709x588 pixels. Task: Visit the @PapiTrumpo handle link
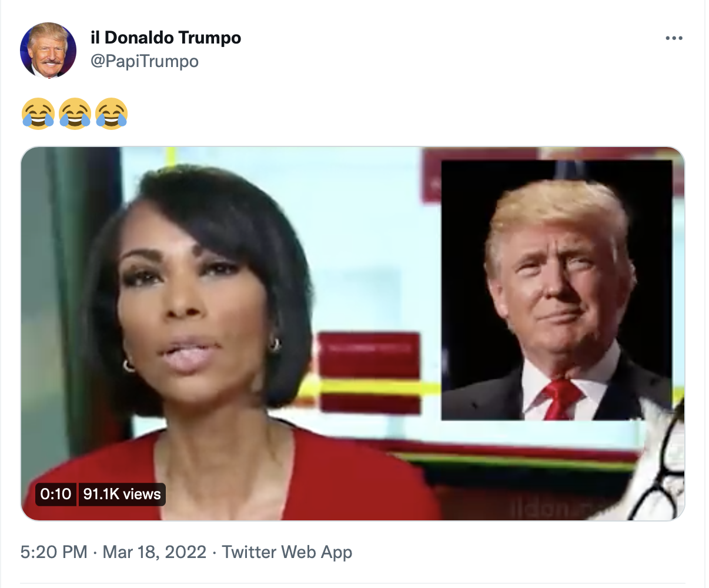tap(144, 61)
